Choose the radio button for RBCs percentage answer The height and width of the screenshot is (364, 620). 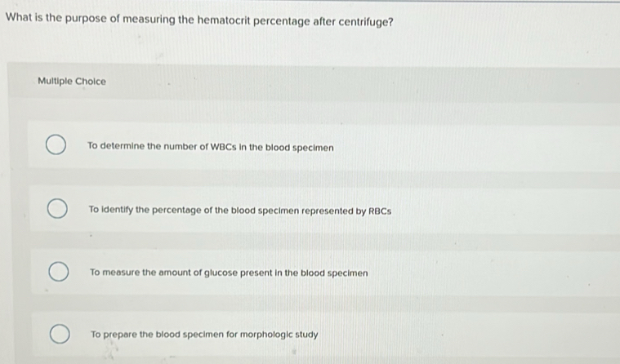(56, 210)
